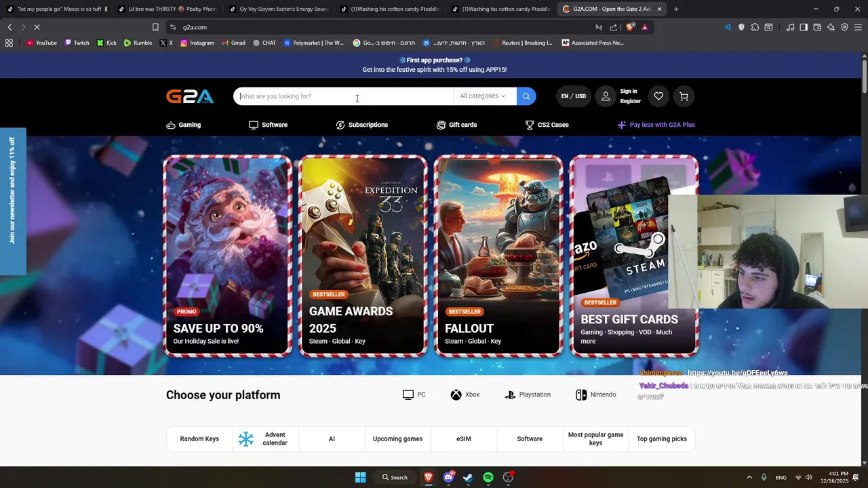Click the G2A logo
The height and width of the screenshot is (488, 868).
pos(190,96)
